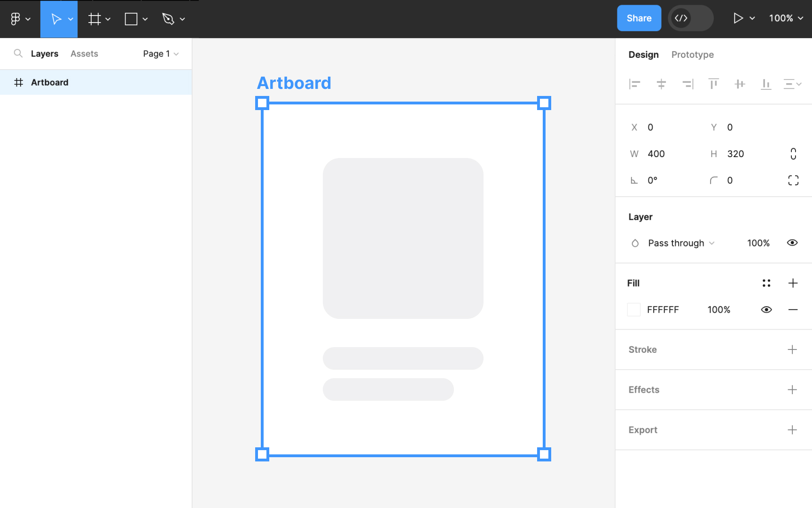
Task: Hide the artboard fill visibility
Action: click(766, 310)
